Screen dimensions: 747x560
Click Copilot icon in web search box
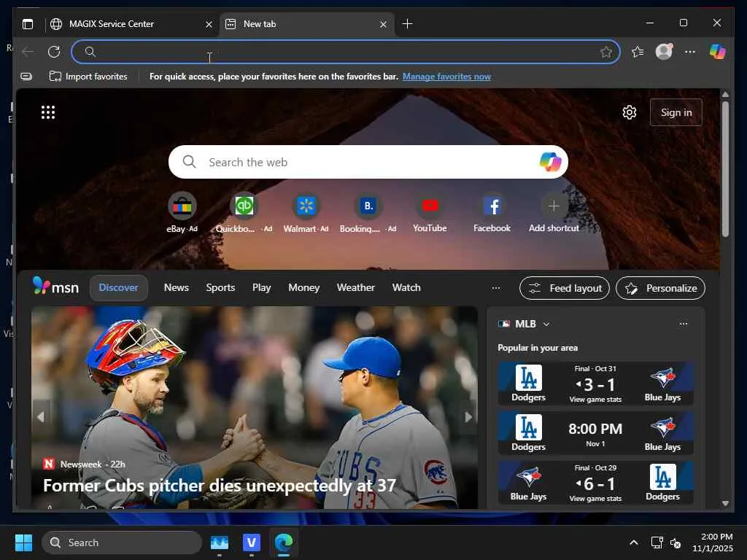(x=550, y=162)
